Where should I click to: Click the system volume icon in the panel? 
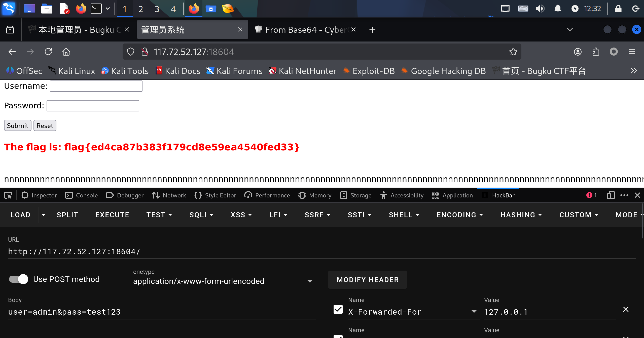pyautogui.click(x=540, y=9)
